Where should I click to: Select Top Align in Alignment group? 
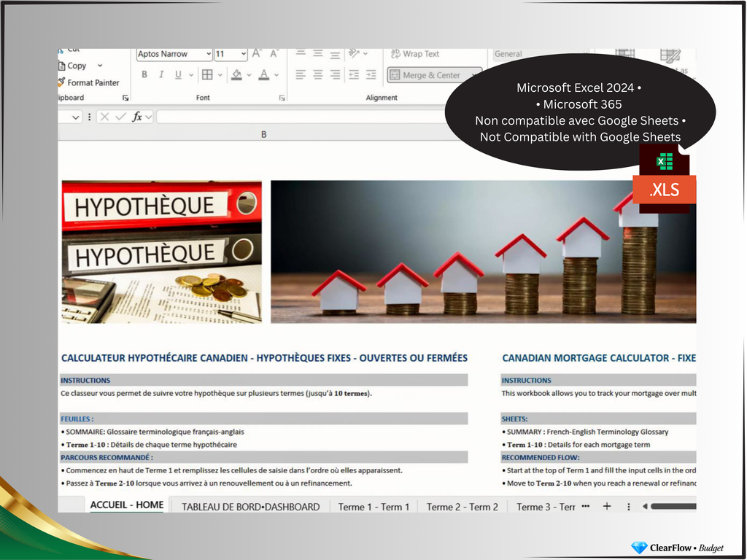tap(301, 53)
